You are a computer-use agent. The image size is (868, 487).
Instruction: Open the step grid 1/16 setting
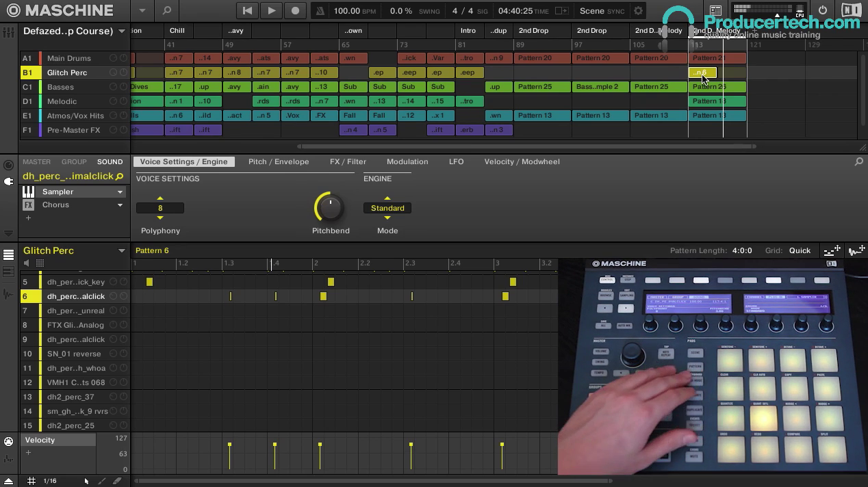(x=50, y=481)
